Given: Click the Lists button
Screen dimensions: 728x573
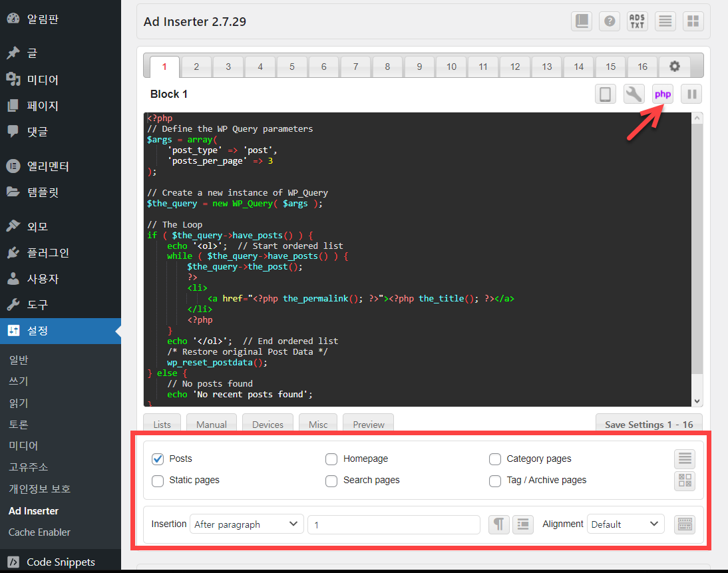Looking at the screenshot, I should pyautogui.click(x=162, y=424).
